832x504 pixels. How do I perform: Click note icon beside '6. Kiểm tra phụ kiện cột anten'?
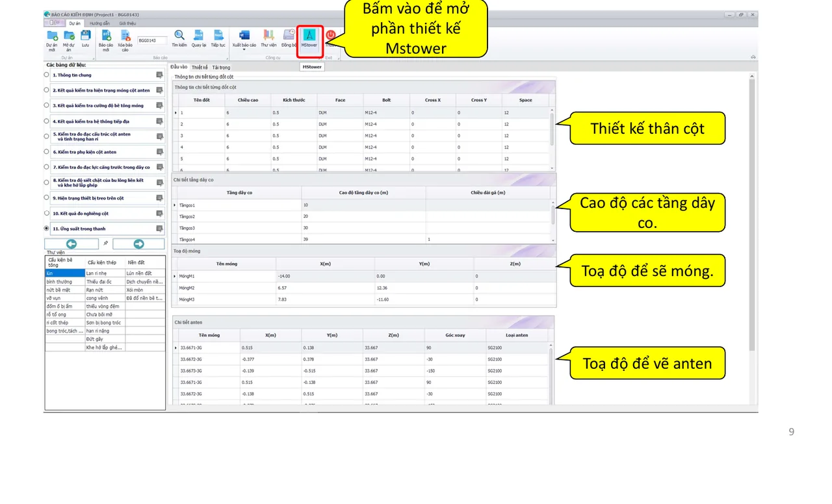pos(159,152)
